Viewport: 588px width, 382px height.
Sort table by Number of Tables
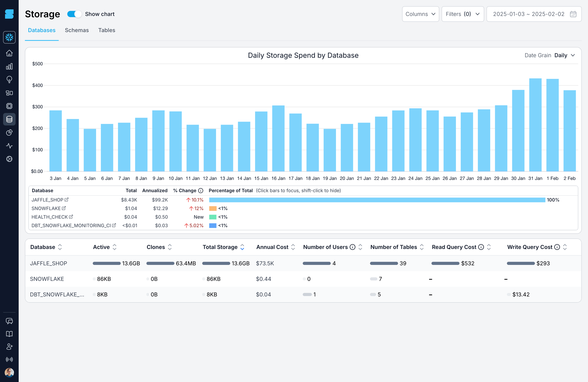(x=397, y=247)
